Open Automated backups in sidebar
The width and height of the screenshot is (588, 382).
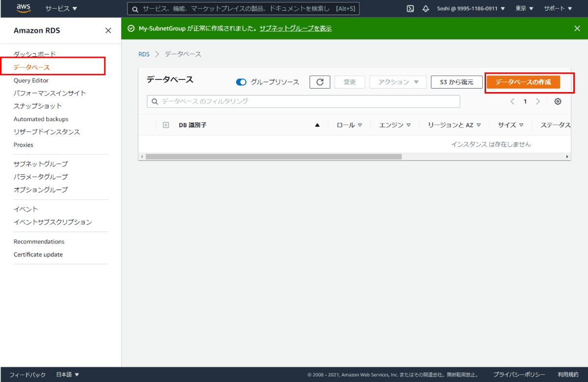pos(41,119)
